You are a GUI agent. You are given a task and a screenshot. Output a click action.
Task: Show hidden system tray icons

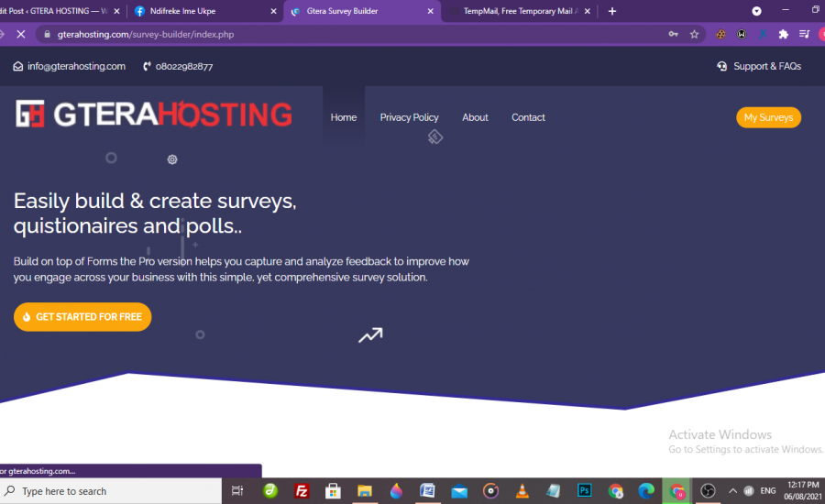tap(732, 491)
